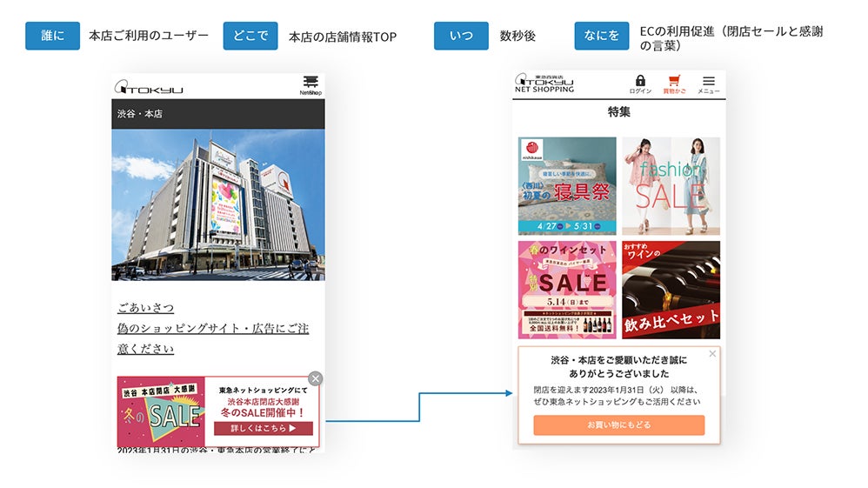Image resolution: width=868 pixels, height=488 pixels.
Task: Click the Tokyu Net Shopping logo
Action: pyautogui.click(x=544, y=84)
